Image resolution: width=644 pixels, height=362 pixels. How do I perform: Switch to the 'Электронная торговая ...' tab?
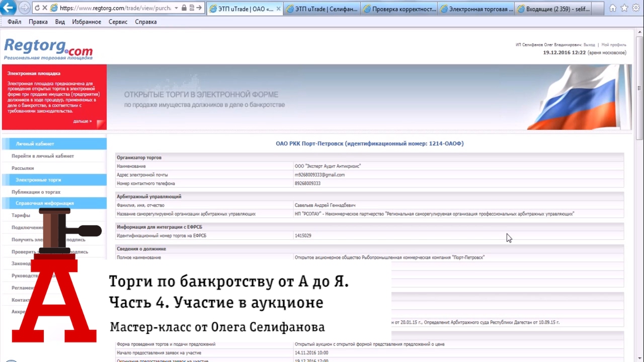(x=476, y=9)
